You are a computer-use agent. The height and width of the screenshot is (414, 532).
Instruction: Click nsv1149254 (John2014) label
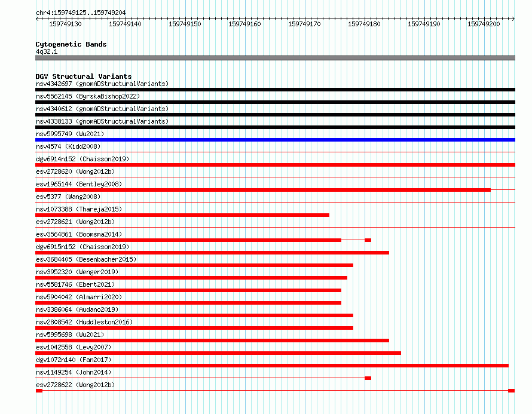coord(74,372)
